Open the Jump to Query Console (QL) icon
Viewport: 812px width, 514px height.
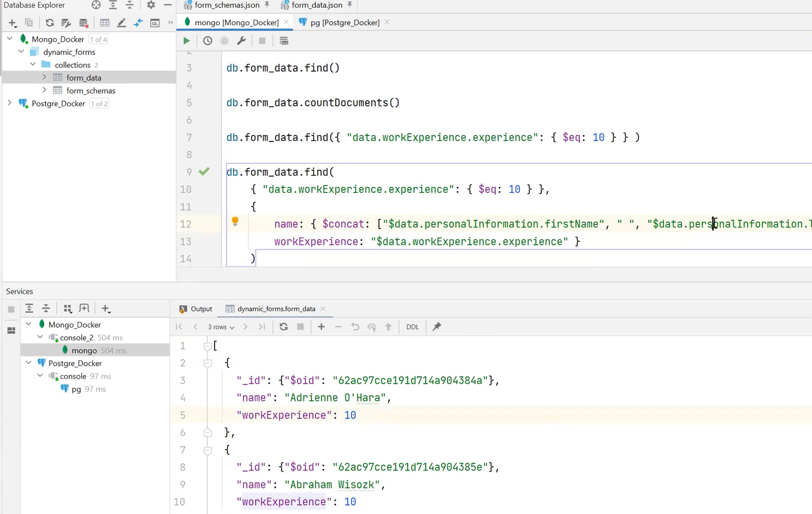point(155,23)
